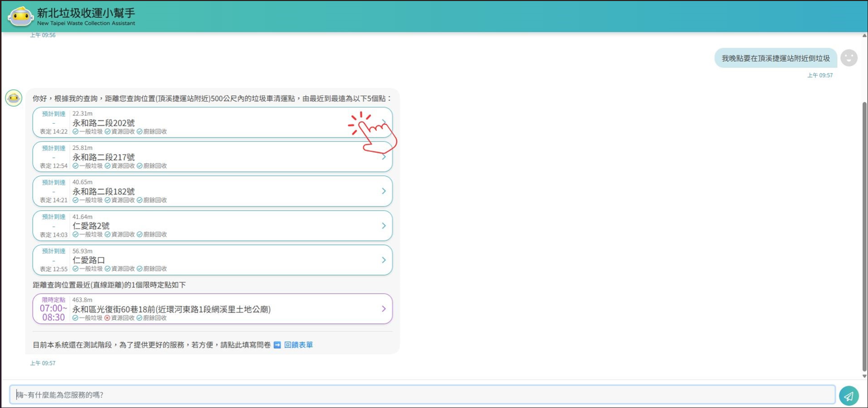This screenshot has height=408, width=868.
Task: Select the 仁愛路2號 address text
Action: 91,226
